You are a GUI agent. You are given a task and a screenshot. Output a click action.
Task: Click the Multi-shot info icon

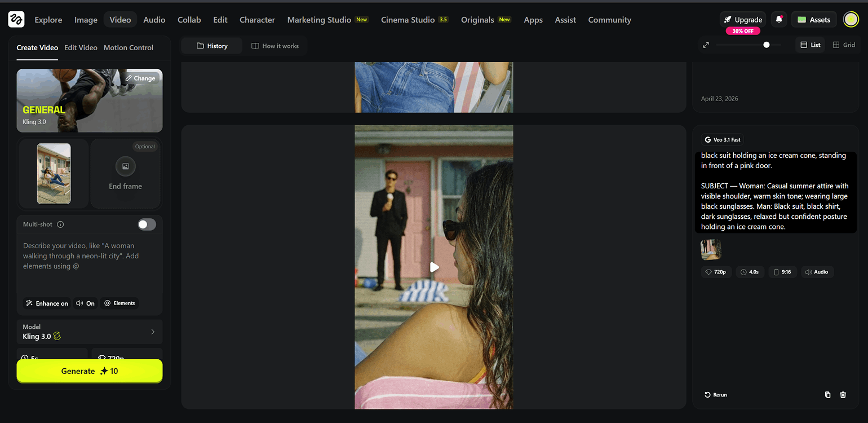pyautogui.click(x=60, y=224)
